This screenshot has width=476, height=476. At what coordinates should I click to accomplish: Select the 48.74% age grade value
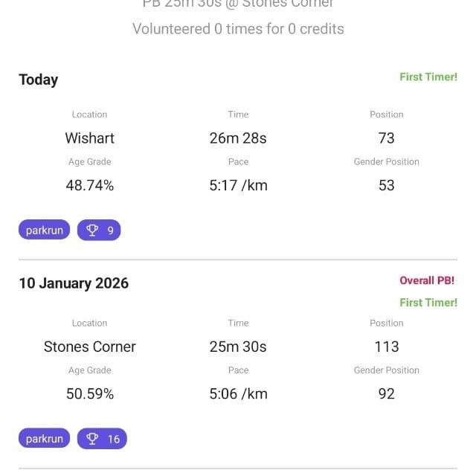tap(89, 186)
